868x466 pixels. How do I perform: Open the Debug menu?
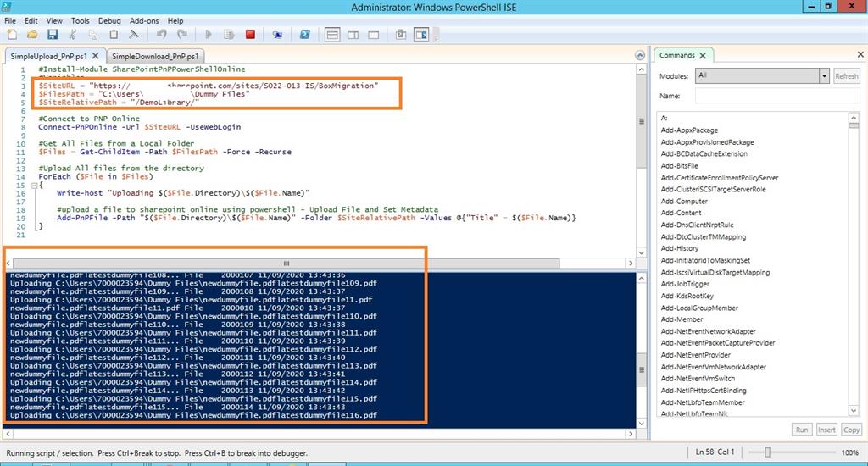pyautogui.click(x=109, y=20)
